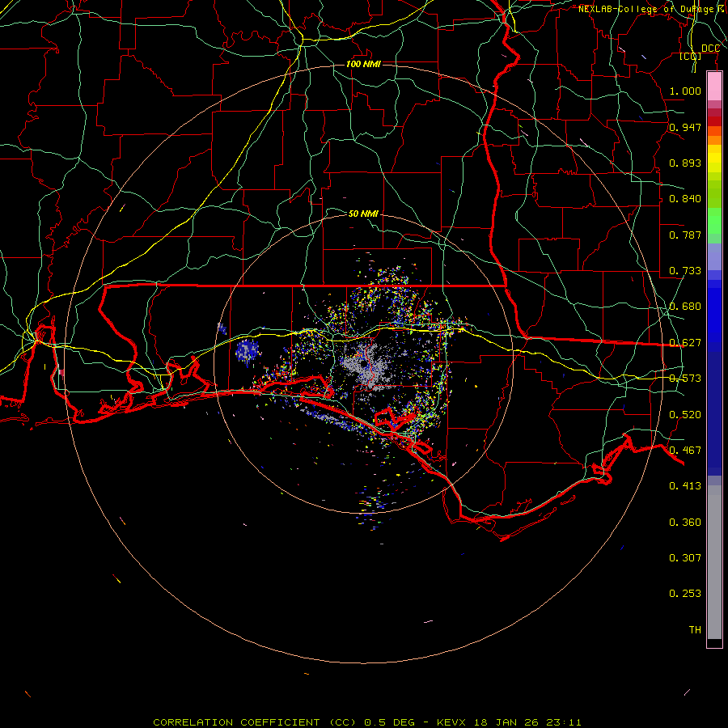Viewport: 728px width, 728px height.
Task: Click the 0.627 scale value
Action: coord(685,343)
